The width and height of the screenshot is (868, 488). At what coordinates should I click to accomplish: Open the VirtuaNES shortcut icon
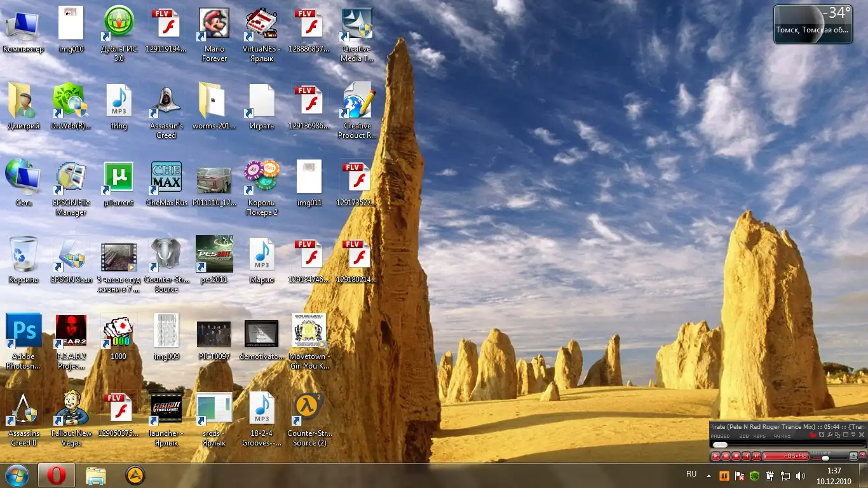261,24
